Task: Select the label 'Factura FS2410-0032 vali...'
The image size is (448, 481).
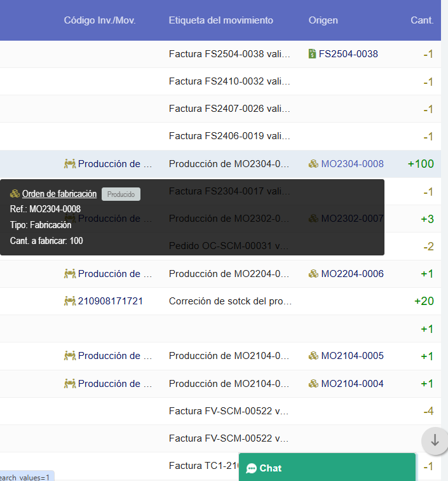Action: pos(229,81)
